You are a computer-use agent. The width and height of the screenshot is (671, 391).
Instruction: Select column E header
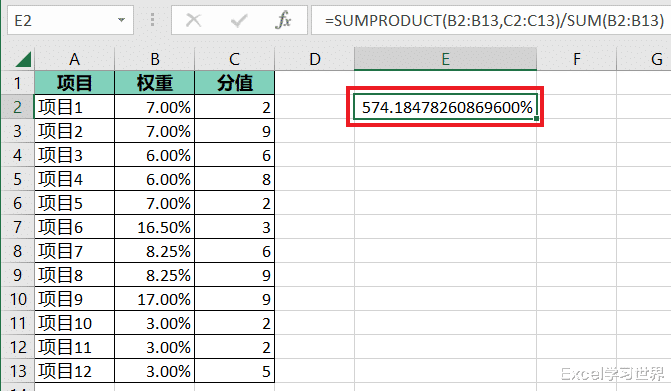click(x=445, y=59)
